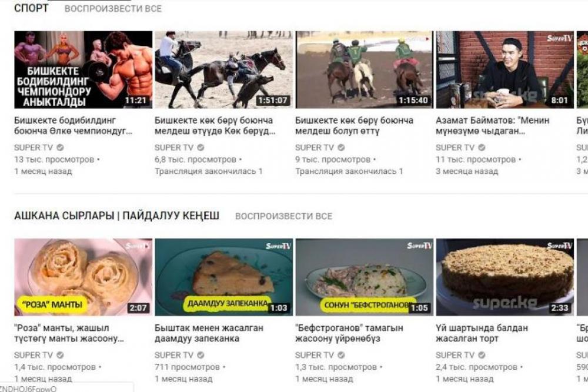Open the title "Үй шартында балдан жасалган торт"
This screenshot has height=392, width=588.
click(482, 333)
